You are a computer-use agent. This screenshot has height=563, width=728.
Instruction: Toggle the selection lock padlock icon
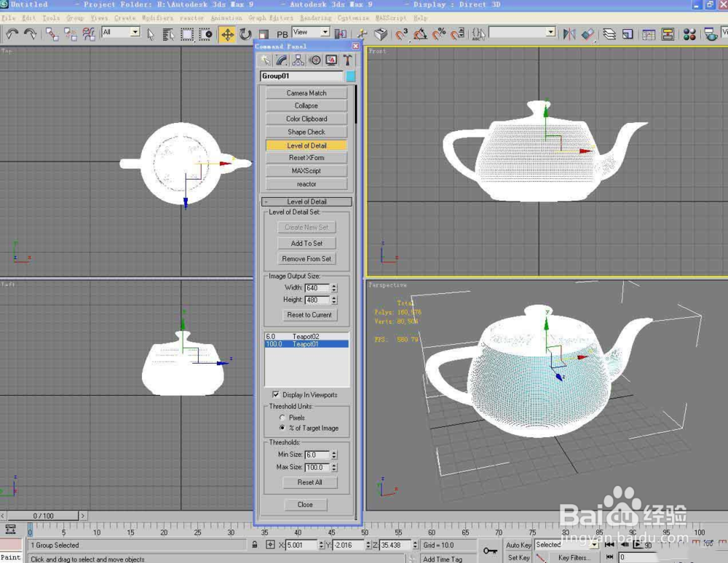[x=254, y=545]
